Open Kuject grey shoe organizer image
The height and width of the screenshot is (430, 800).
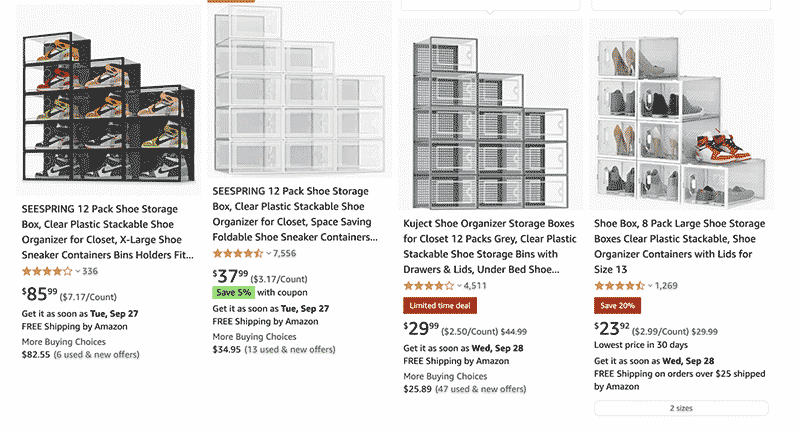pos(488,112)
